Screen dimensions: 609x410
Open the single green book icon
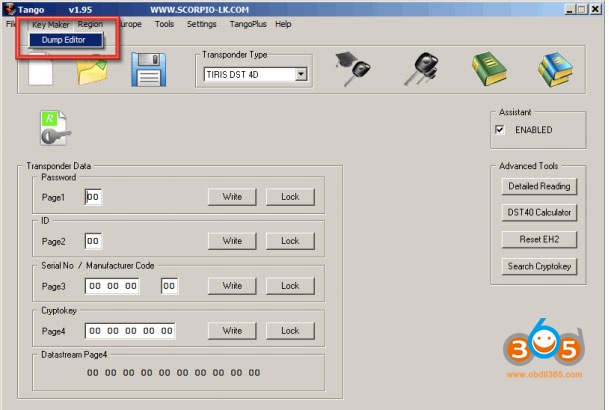[489, 69]
